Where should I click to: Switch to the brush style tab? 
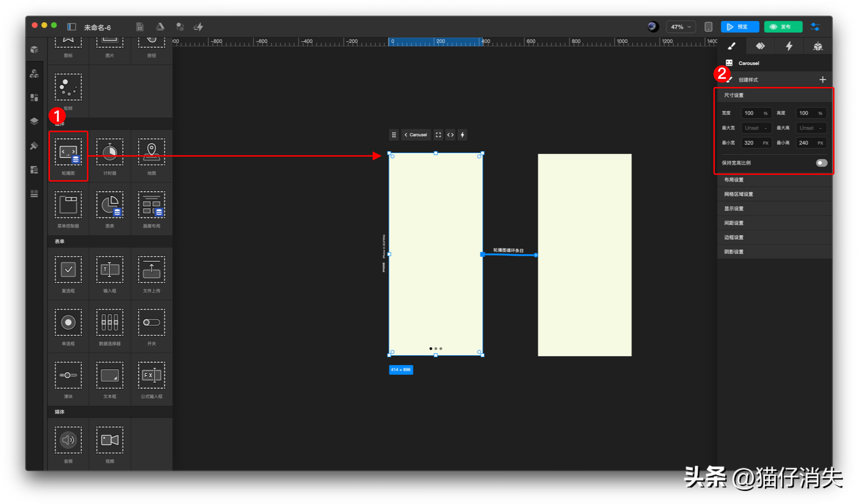pos(732,46)
